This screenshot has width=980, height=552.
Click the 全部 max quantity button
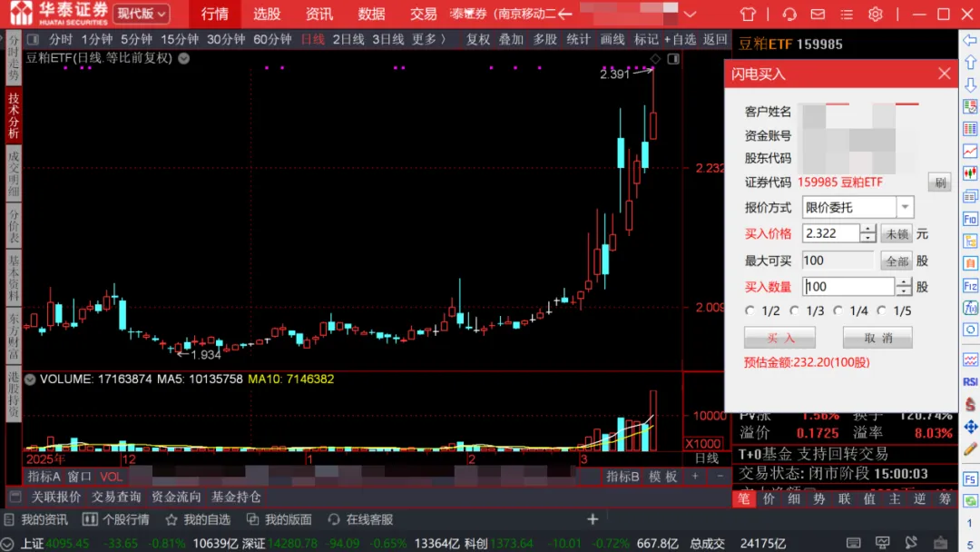[897, 261]
